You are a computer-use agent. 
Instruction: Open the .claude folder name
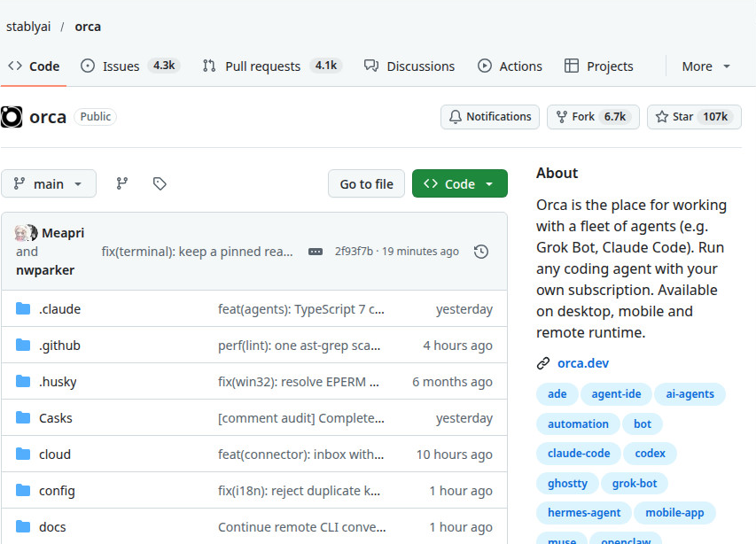coord(59,309)
